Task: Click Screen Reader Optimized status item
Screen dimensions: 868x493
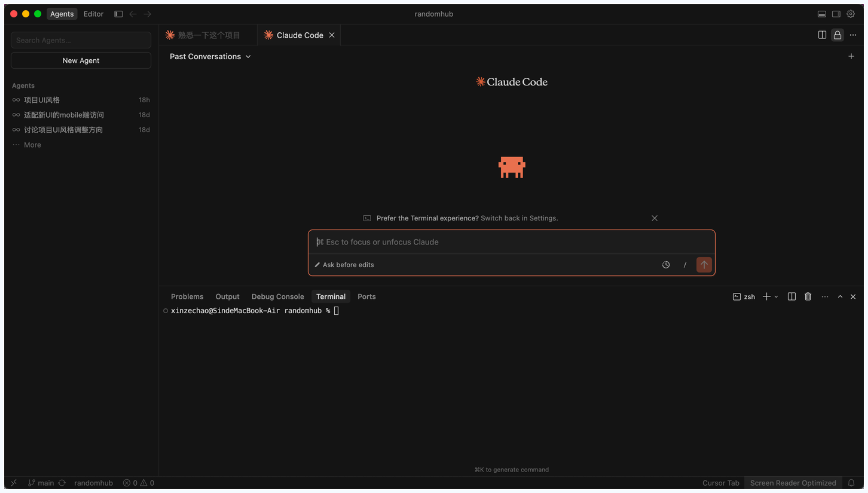Action: pyautogui.click(x=793, y=483)
